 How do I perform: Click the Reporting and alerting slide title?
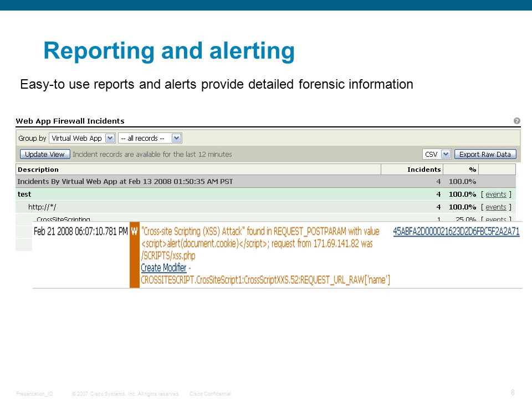click(x=169, y=51)
